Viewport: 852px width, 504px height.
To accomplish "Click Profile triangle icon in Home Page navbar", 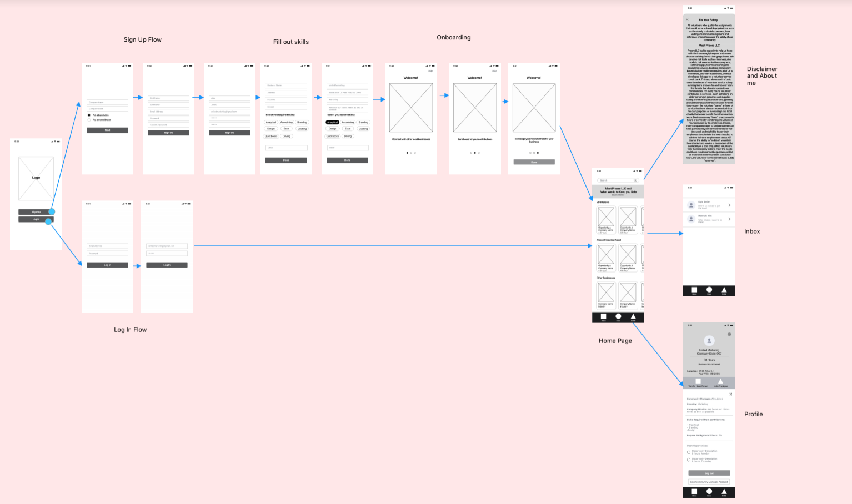I will pyautogui.click(x=633, y=316).
